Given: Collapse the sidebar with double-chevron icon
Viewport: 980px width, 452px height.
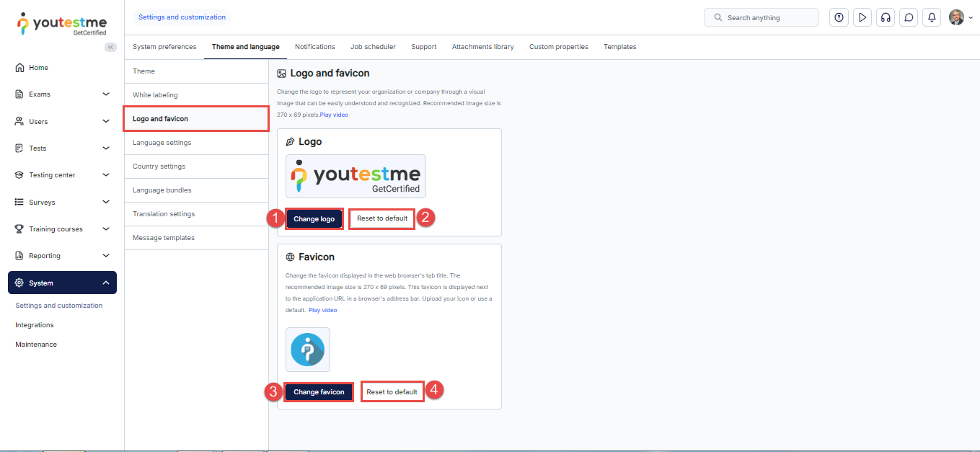Looking at the screenshot, I should point(110,47).
